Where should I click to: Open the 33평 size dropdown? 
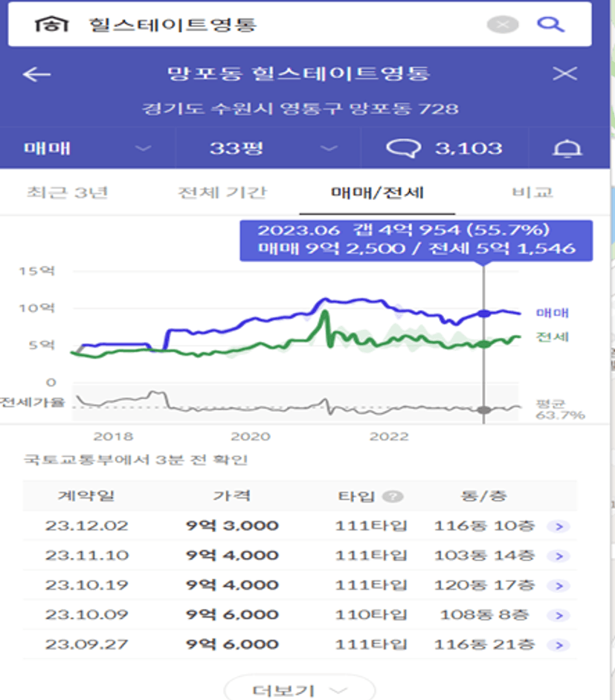point(268,148)
